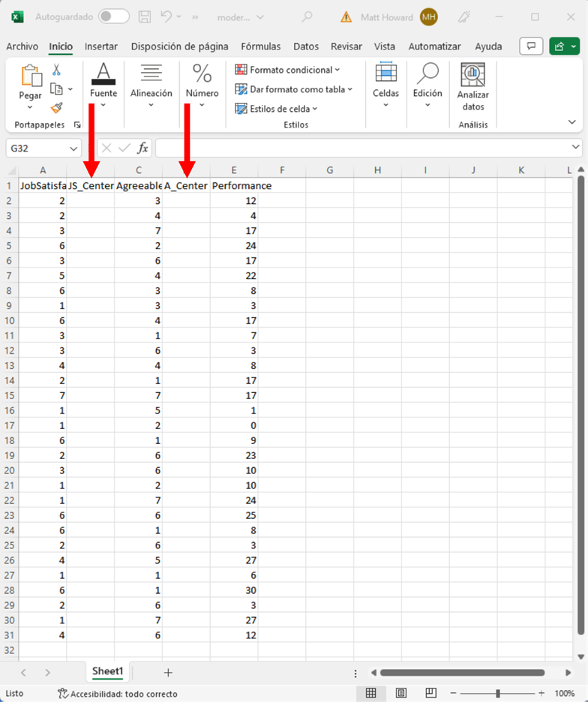Switch to Page Break Preview view
Screen dimensions: 588x702
click(x=430, y=693)
